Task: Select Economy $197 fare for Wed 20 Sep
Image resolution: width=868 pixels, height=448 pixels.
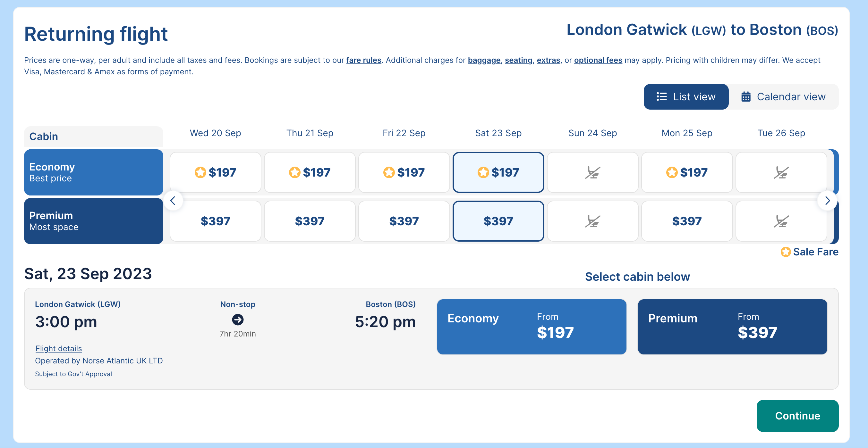Action: (x=215, y=173)
